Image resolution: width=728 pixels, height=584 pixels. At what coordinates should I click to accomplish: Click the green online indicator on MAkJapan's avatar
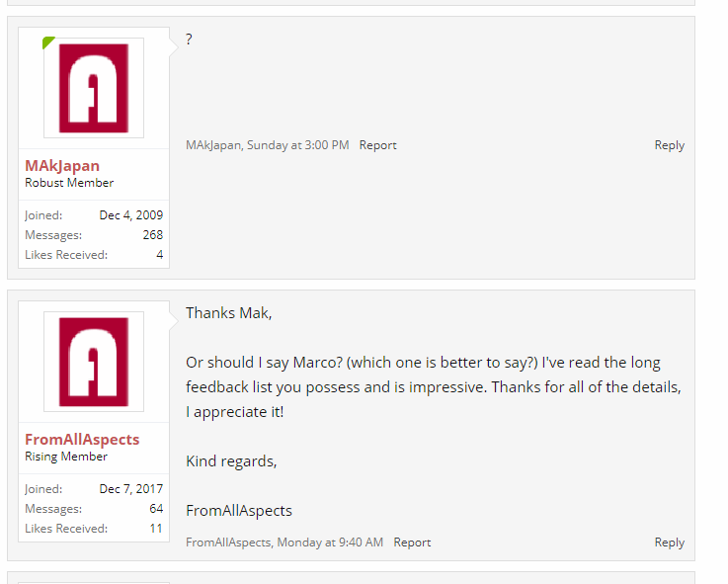pyautogui.click(x=48, y=42)
